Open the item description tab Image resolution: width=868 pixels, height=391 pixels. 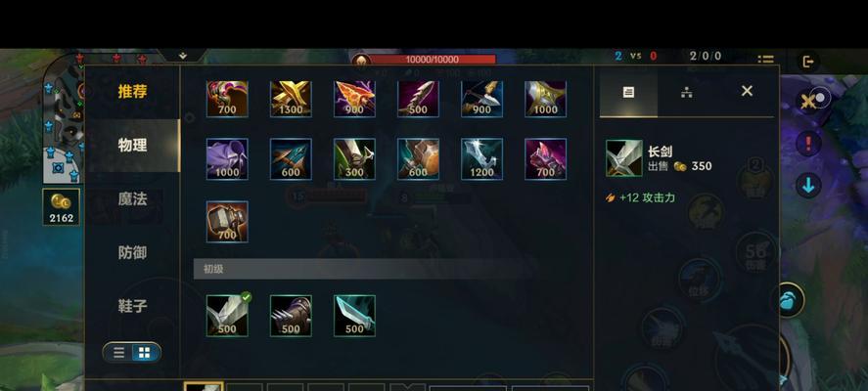tap(628, 92)
